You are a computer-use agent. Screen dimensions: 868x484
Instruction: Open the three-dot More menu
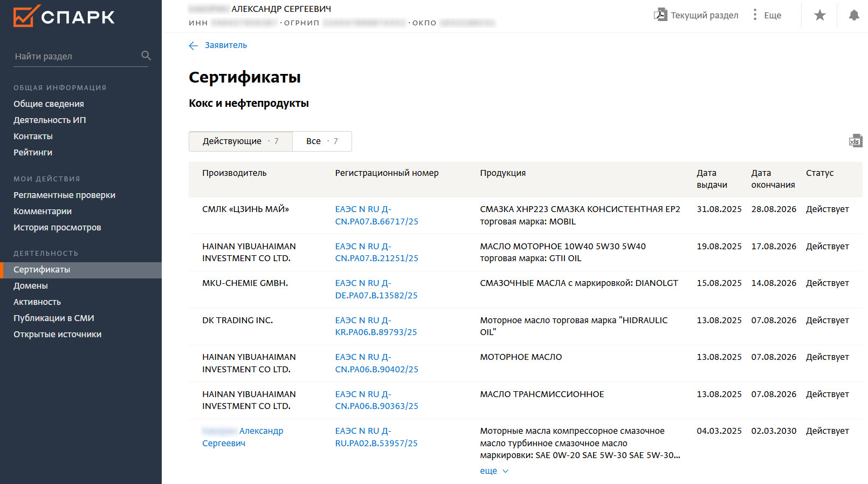pos(755,15)
